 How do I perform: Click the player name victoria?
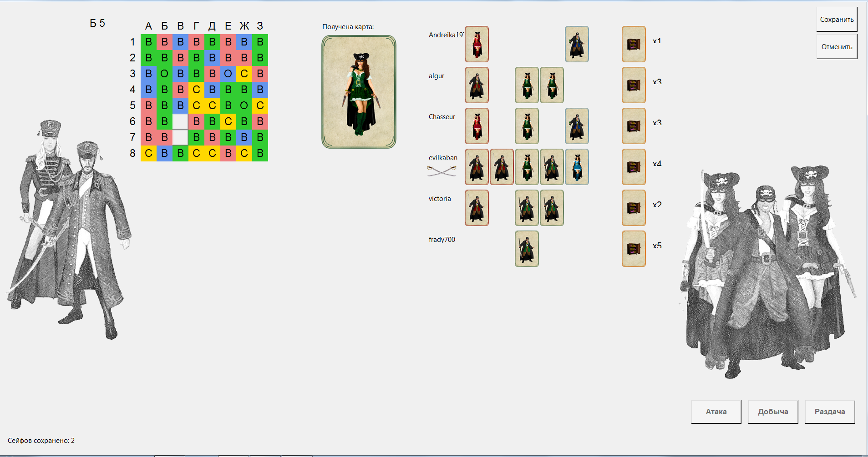[x=440, y=199]
